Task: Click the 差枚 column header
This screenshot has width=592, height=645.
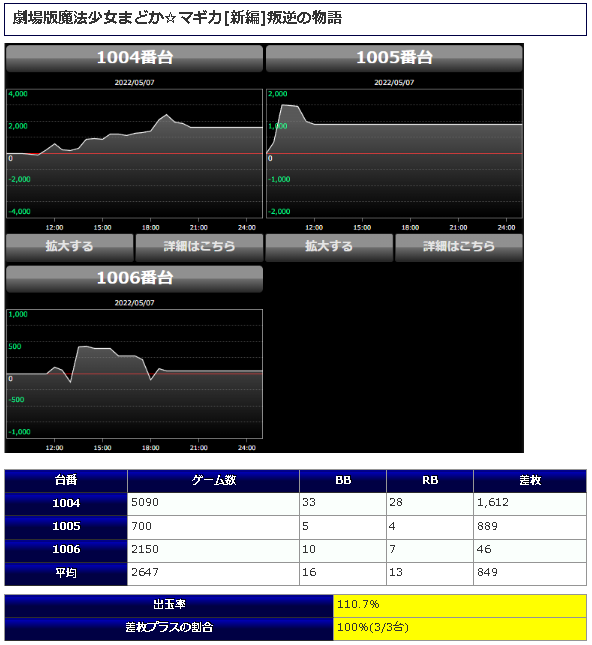Action: [530, 481]
